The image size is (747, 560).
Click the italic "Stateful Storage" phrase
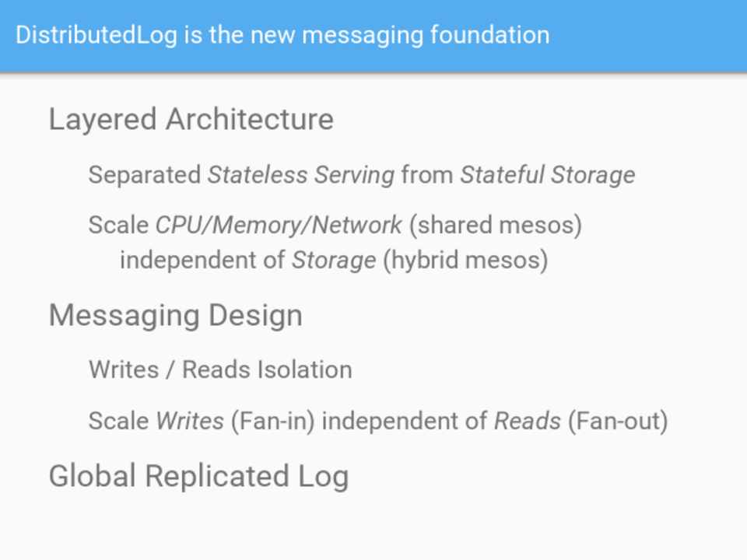coord(547,175)
